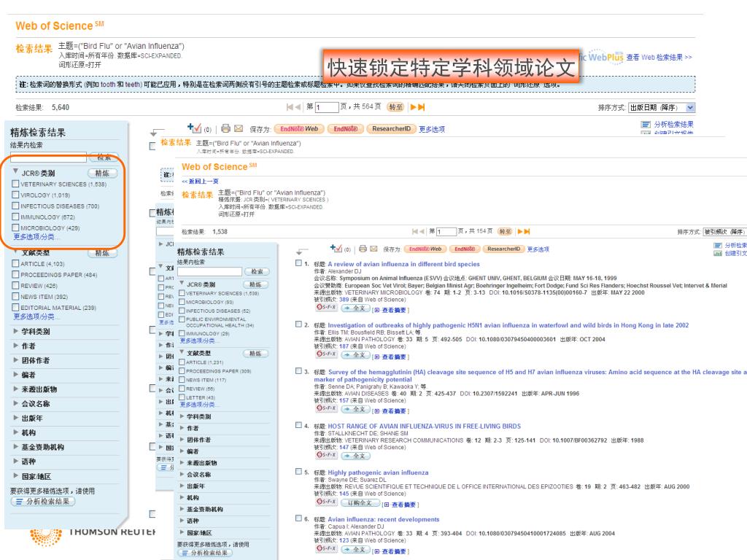Print icon in the 1,538-results page toolbar

coord(363,249)
